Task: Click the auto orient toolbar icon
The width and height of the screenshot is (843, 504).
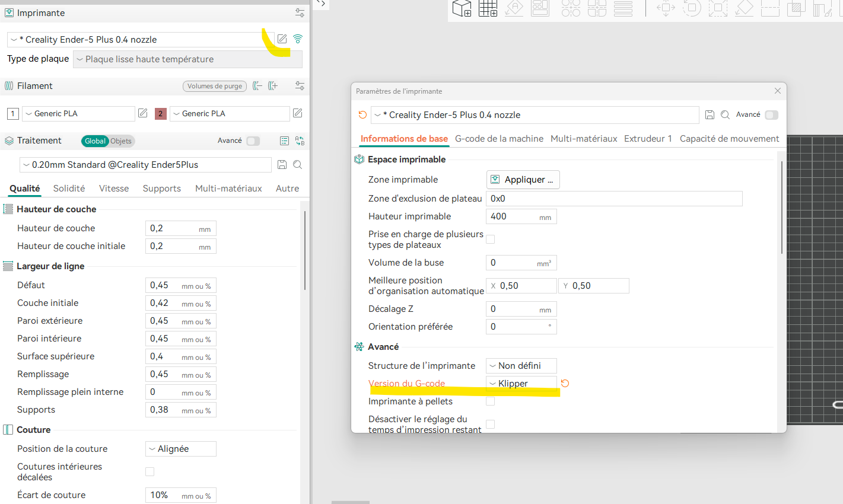Action: point(514,8)
